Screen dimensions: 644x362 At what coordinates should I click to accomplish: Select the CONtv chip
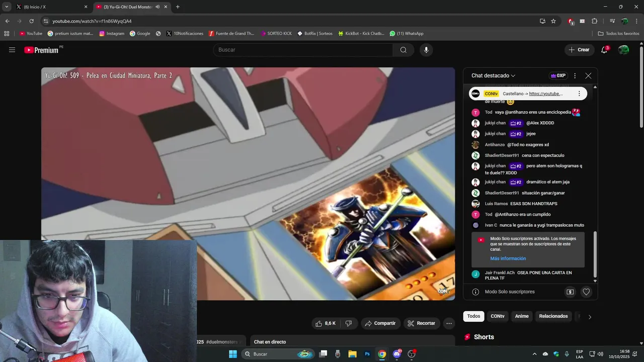pyautogui.click(x=498, y=316)
